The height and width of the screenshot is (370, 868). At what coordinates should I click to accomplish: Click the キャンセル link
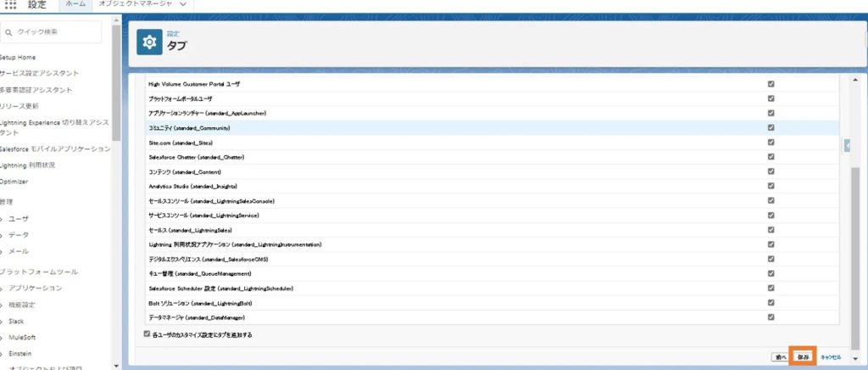tap(831, 357)
